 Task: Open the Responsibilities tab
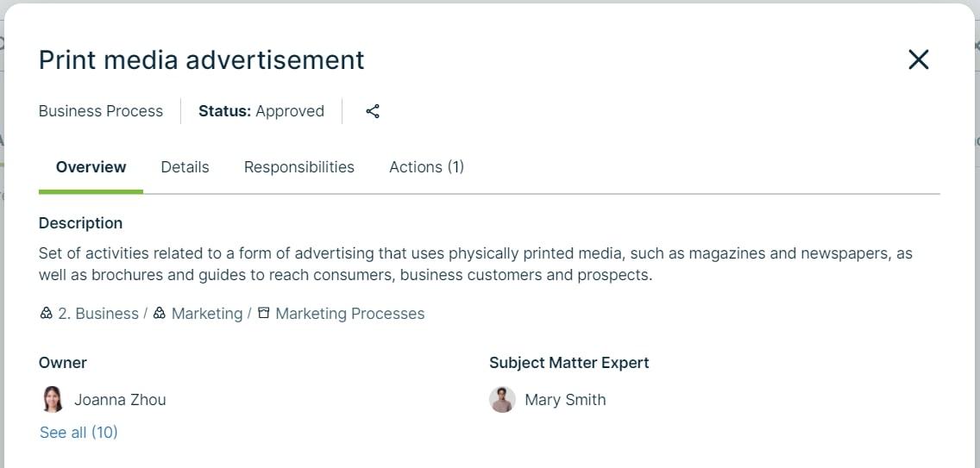[298, 167]
